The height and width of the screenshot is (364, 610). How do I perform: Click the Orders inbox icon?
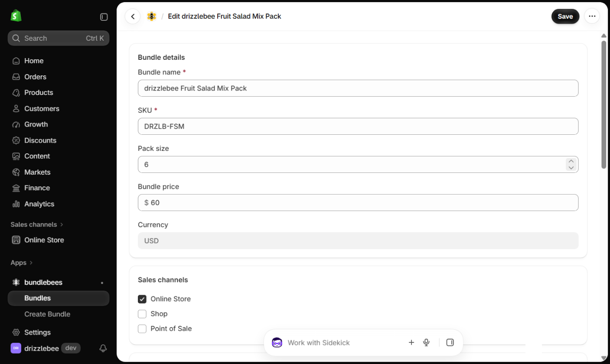16,77
